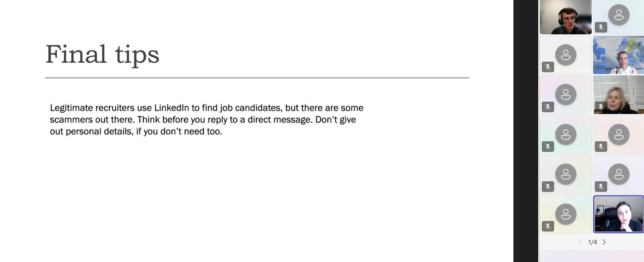Select video with blue flower background
Viewport: 644px width, 262px height.
pos(618,55)
